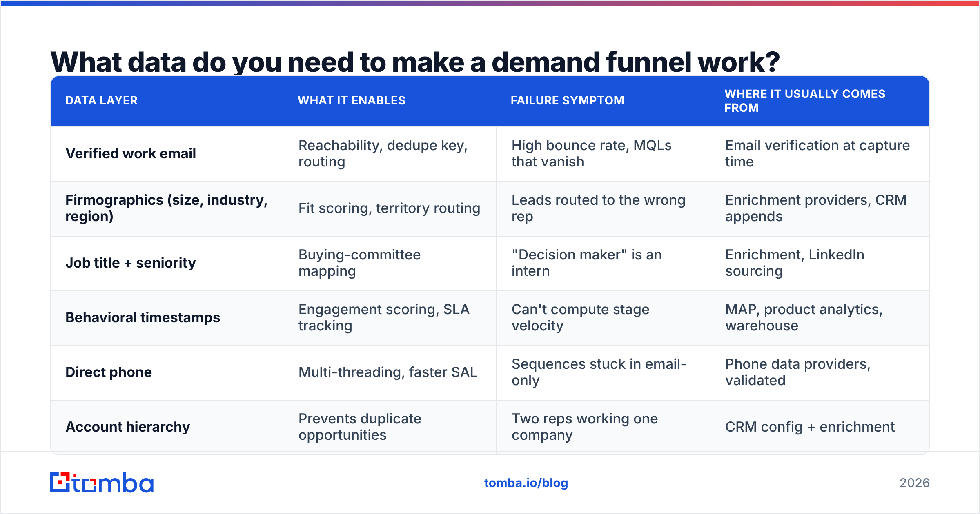Select the 'Job title + seniority' cell
This screenshot has height=514, width=980.
pyautogui.click(x=167, y=263)
